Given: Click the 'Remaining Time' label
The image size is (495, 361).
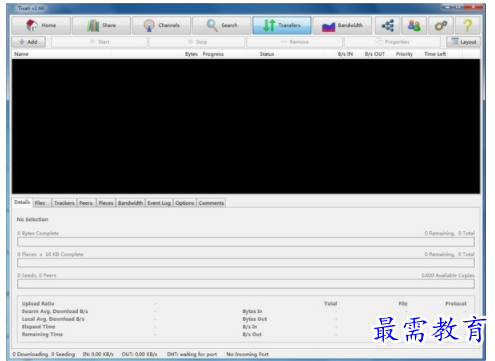Looking at the screenshot, I should click(42, 334).
